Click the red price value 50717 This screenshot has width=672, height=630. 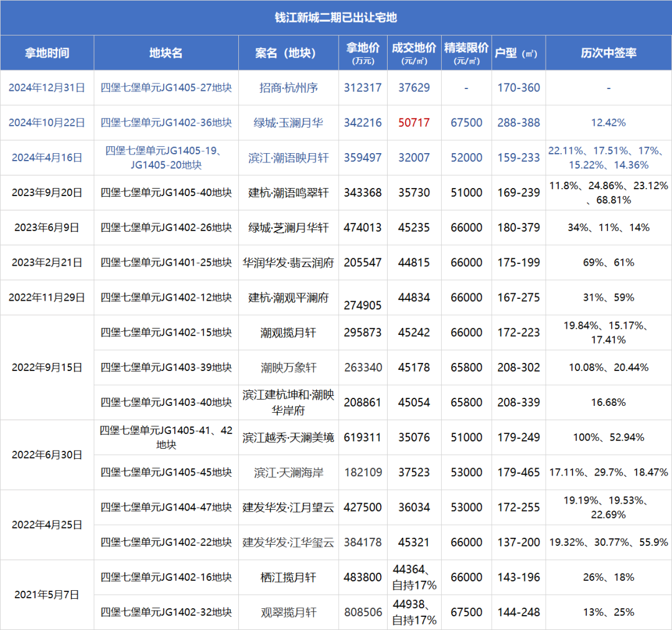414,123
